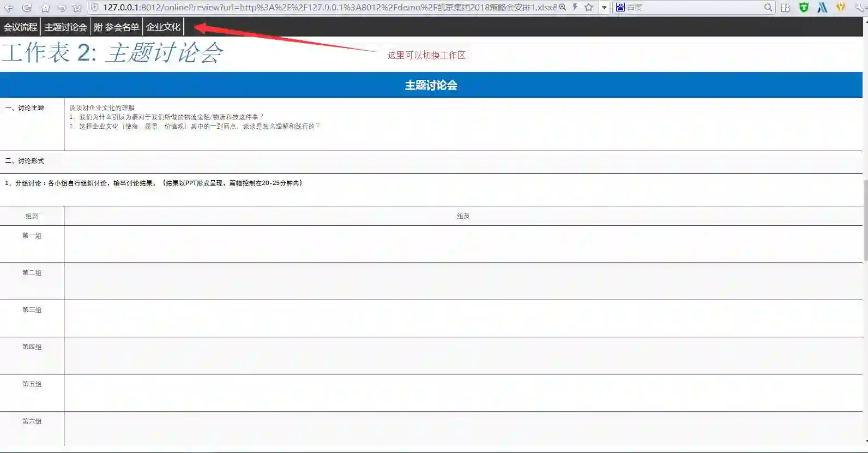
Task: Click the blue 主题讨论会 table header
Action: [x=431, y=85]
